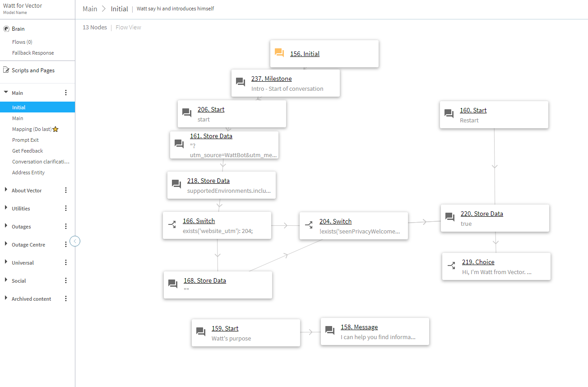The height and width of the screenshot is (387, 588).
Task: Open Fallback Response under Brain
Action: point(33,53)
